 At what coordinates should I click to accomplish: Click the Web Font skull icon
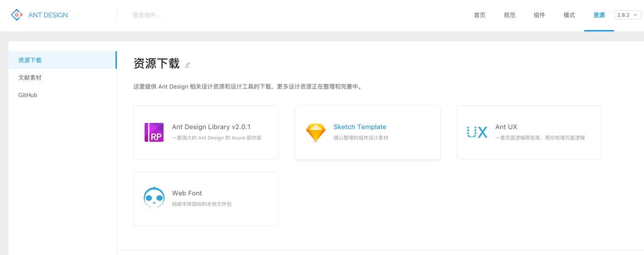(154, 198)
